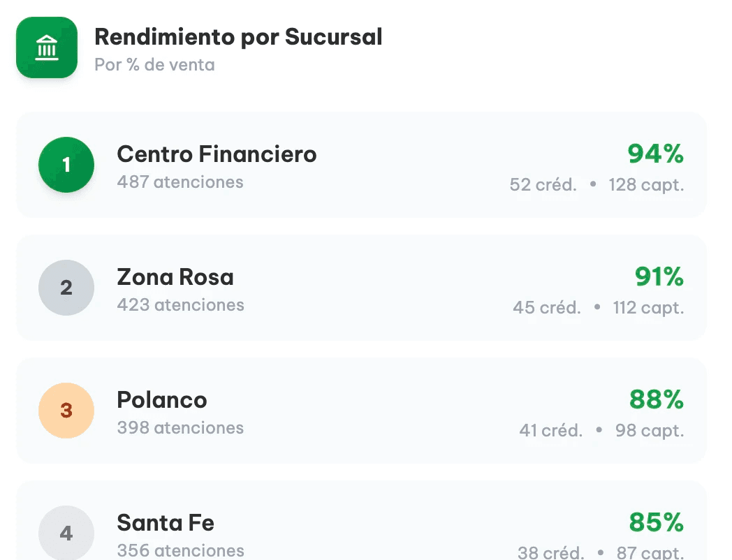Click the 398 atenciones label
The width and height of the screenshot is (732, 560).
pyautogui.click(x=180, y=427)
